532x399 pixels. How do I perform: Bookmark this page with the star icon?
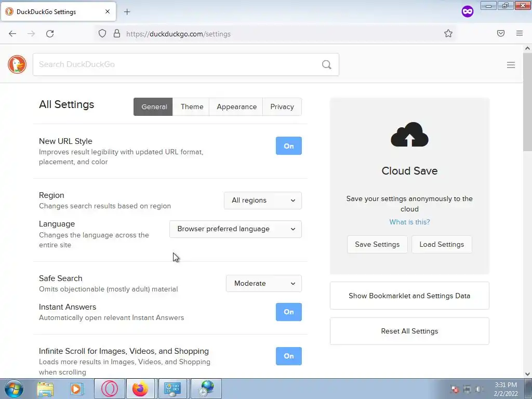click(x=448, y=34)
